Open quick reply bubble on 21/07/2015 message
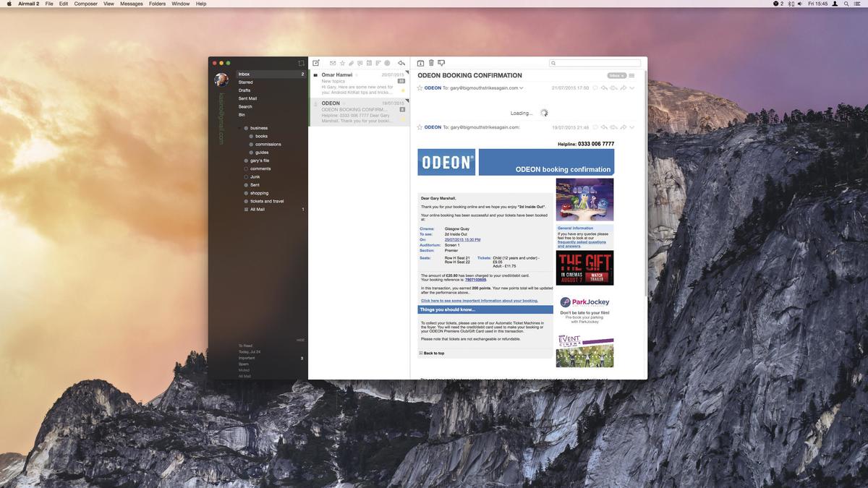 (595, 87)
